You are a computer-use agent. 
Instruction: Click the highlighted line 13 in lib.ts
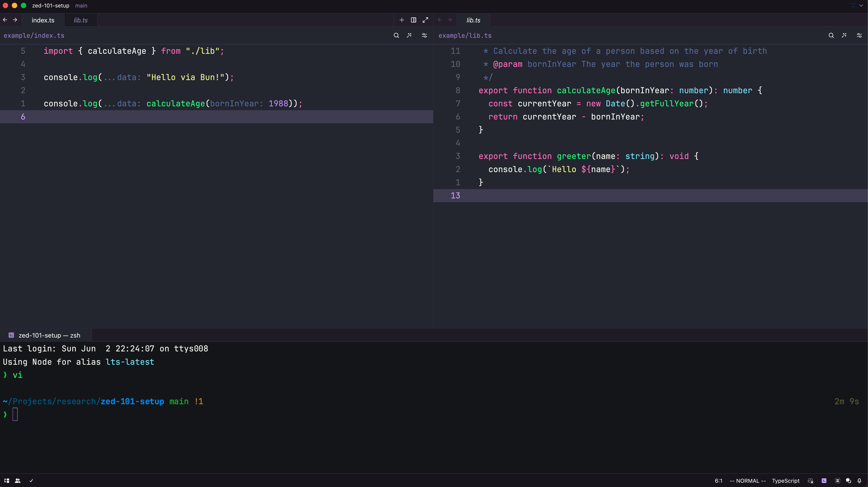point(650,196)
